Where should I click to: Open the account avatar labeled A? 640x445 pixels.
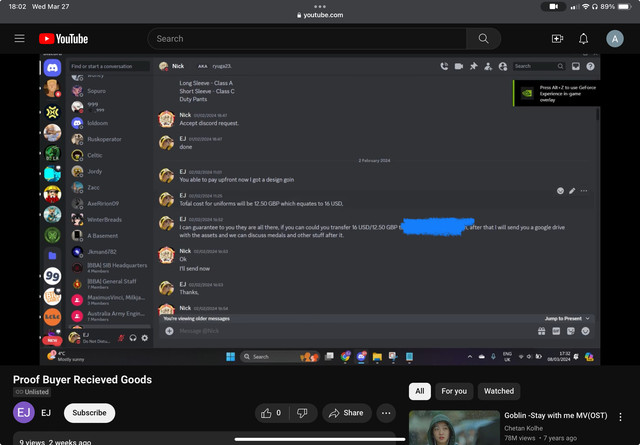coord(615,39)
